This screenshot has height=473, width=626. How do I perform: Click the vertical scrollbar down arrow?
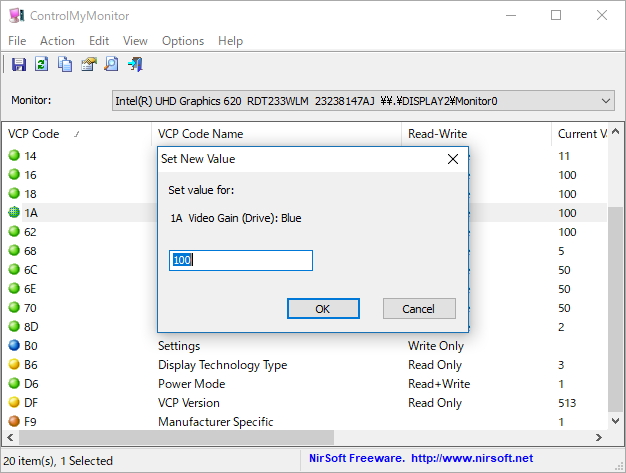615,421
